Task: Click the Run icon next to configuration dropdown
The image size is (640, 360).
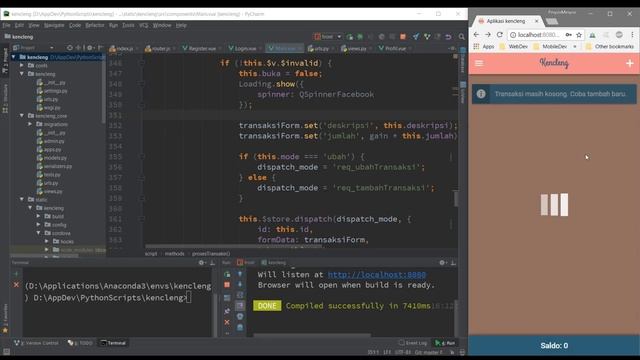Action: (x=350, y=37)
